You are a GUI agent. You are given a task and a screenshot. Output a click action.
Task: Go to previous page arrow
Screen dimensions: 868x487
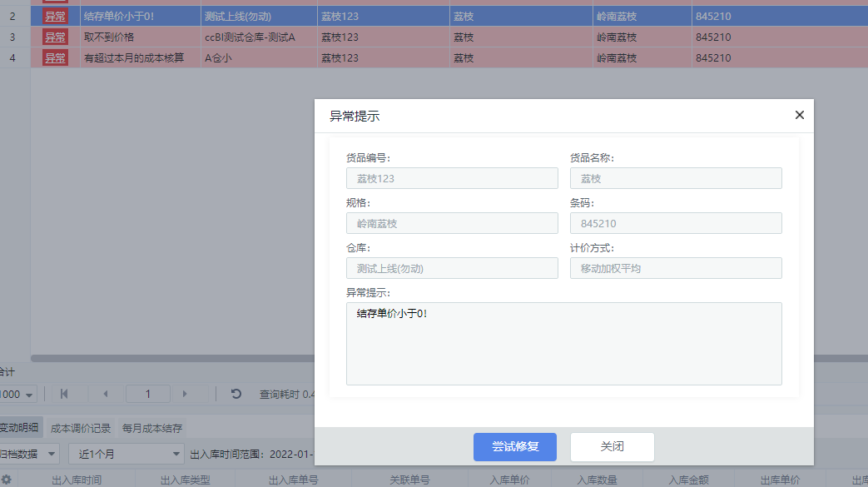[105, 394]
